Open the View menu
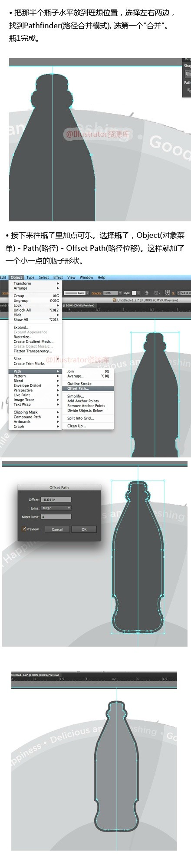This screenshot has width=191, height=868. (x=71, y=277)
